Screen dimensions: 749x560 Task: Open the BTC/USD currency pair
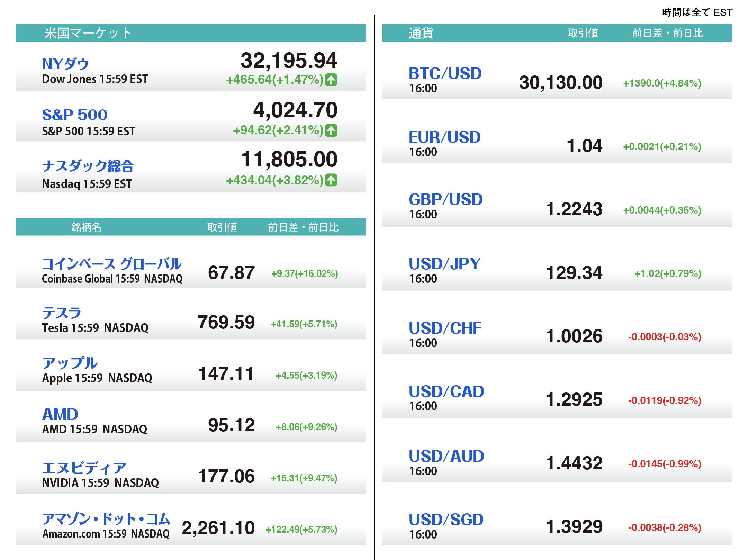tap(445, 73)
